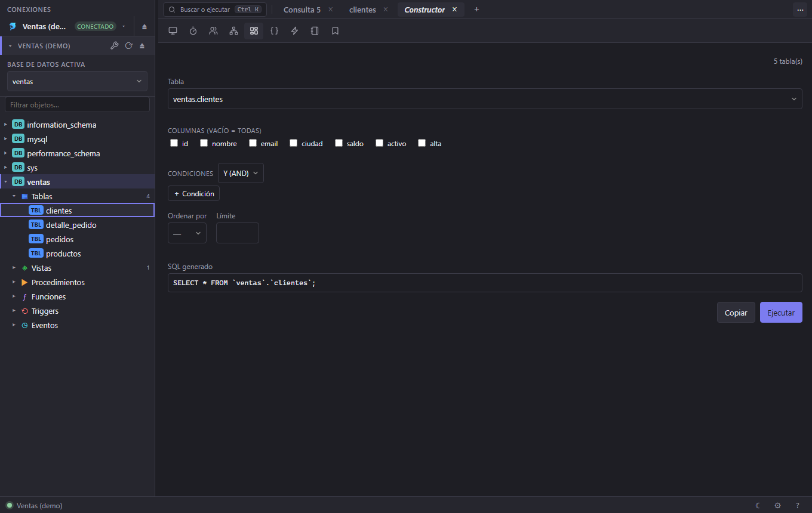Expand the Funciones node
Viewport: 812px width, 513px height.
(14, 297)
